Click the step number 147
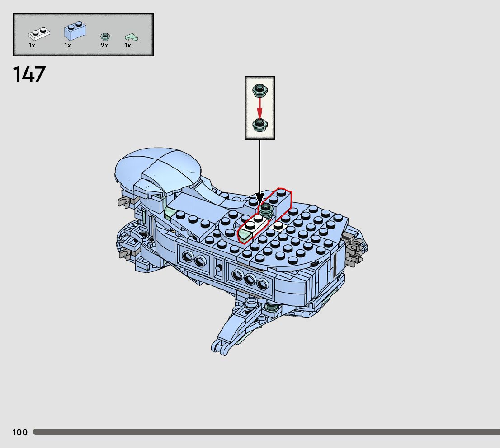Viewport: 500px width, 448px height. (29, 75)
